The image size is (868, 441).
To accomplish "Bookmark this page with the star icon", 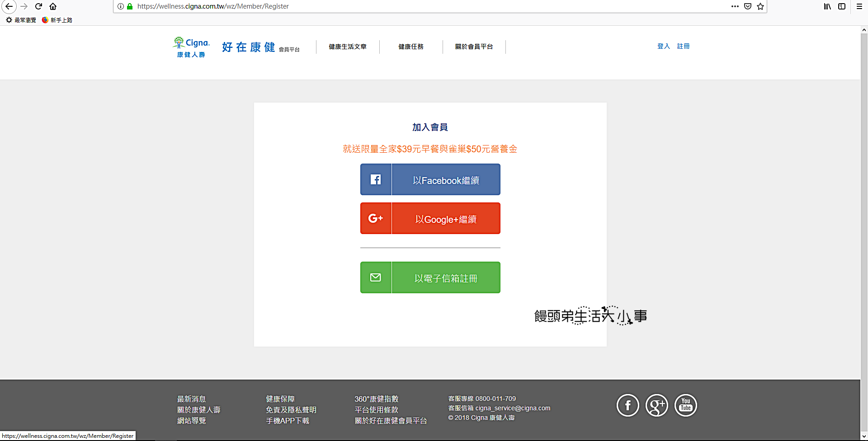I will pos(760,6).
